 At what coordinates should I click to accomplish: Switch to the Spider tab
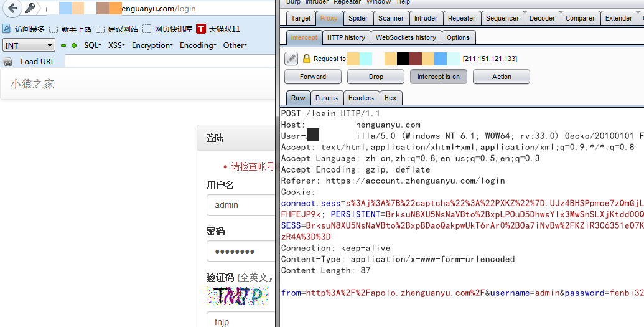[358, 18]
